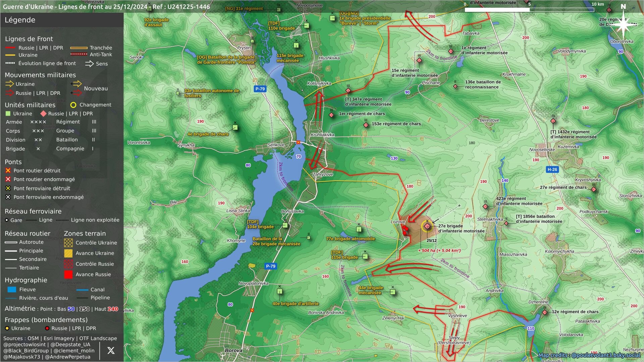Click the X (Twitter) logo in legend
Image resolution: width=644 pixels, height=362 pixels.
(x=111, y=351)
